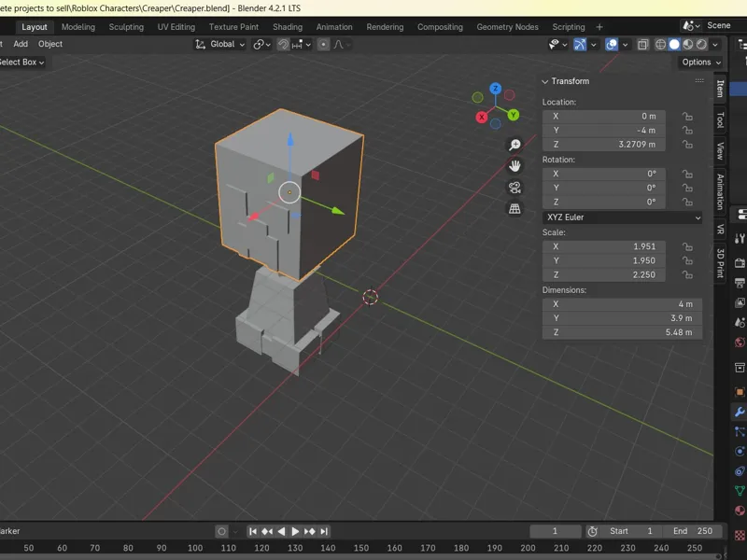Image resolution: width=747 pixels, height=560 pixels.
Task: Lock Location X value
Action: pyautogui.click(x=687, y=116)
